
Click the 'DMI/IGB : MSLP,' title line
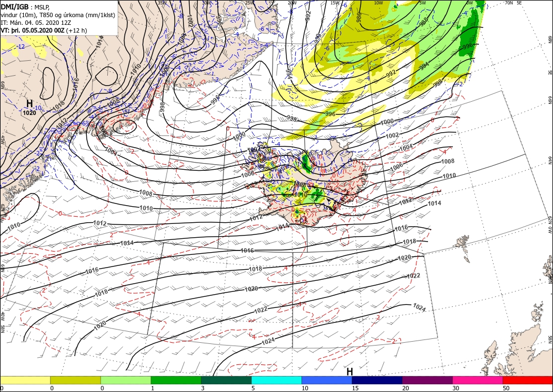(x=25, y=7)
